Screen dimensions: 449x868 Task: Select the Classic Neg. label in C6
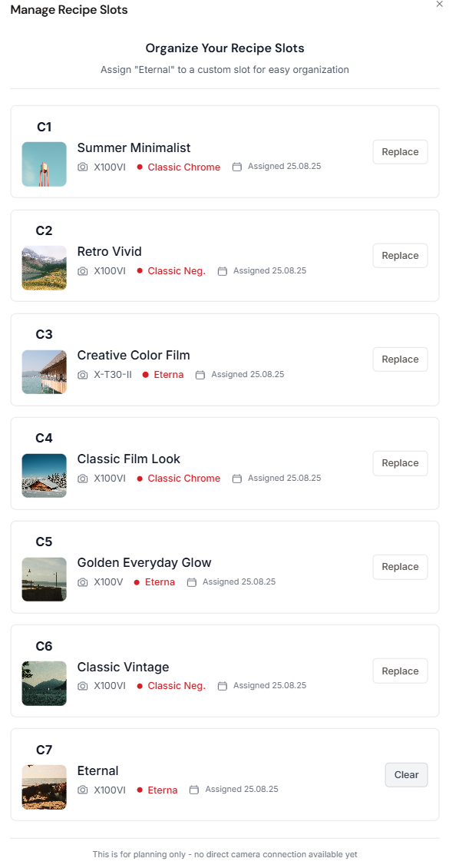click(x=177, y=686)
